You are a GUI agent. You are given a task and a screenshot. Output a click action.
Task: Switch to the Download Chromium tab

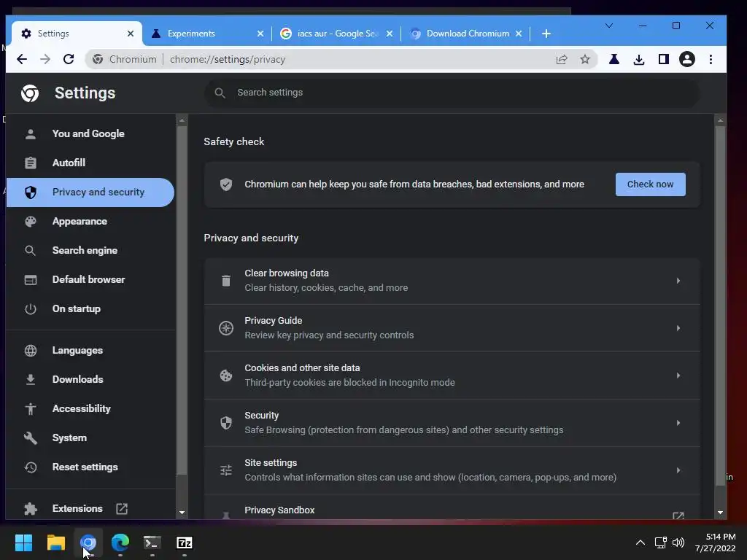466,34
